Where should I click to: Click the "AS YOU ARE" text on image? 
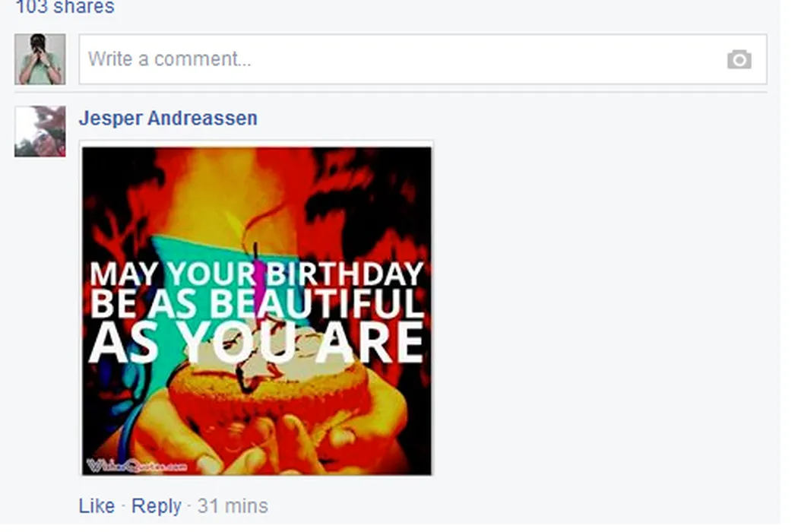[256, 344]
